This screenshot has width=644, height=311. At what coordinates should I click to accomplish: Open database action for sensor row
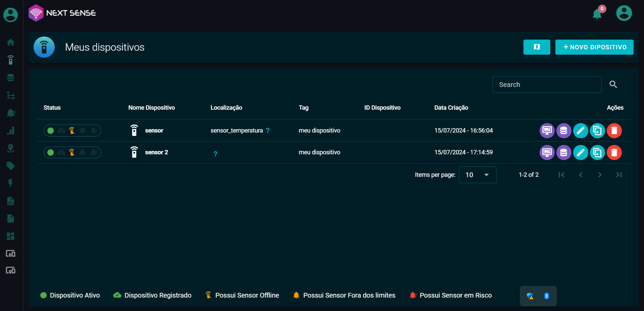click(564, 131)
